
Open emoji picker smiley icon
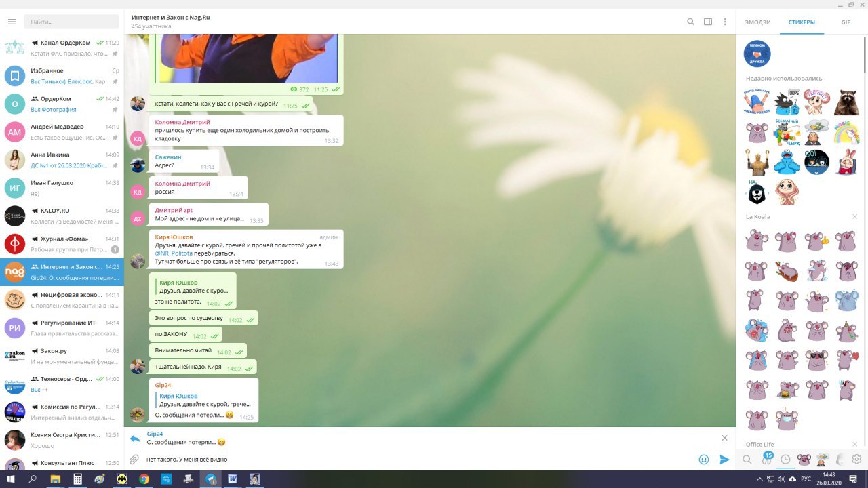[x=704, y=460]
